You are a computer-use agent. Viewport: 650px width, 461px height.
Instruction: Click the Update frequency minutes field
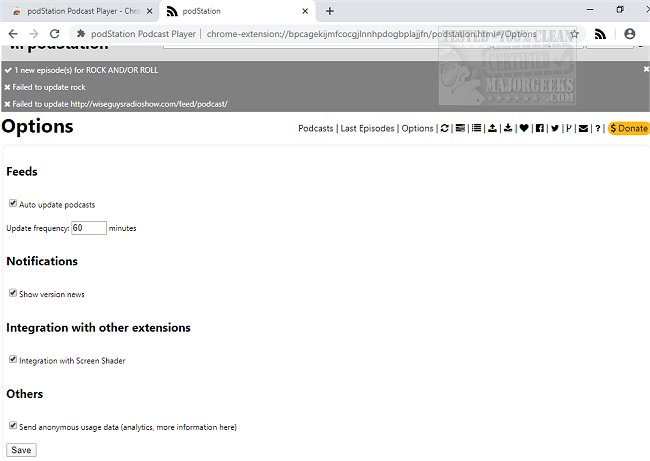point(89,228)
